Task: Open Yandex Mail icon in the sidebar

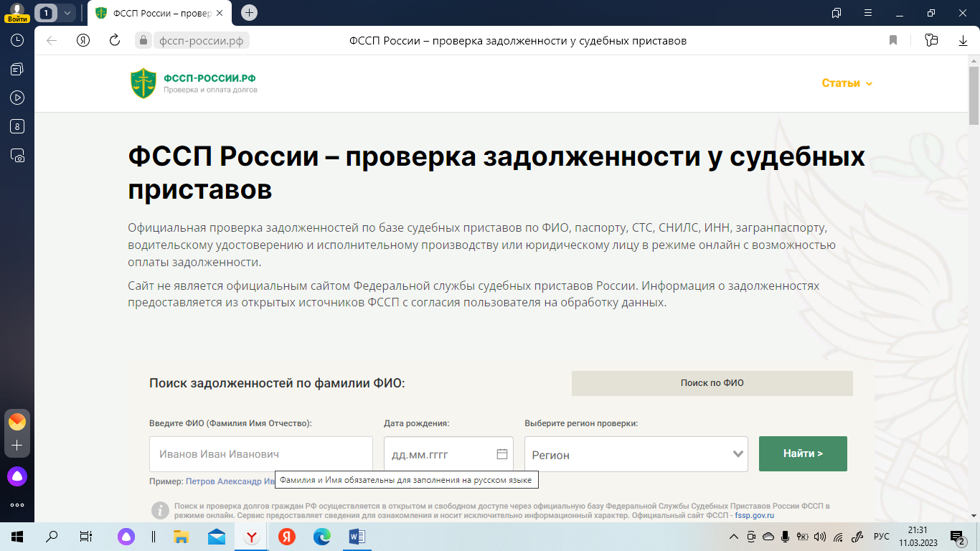Action: 17,422
